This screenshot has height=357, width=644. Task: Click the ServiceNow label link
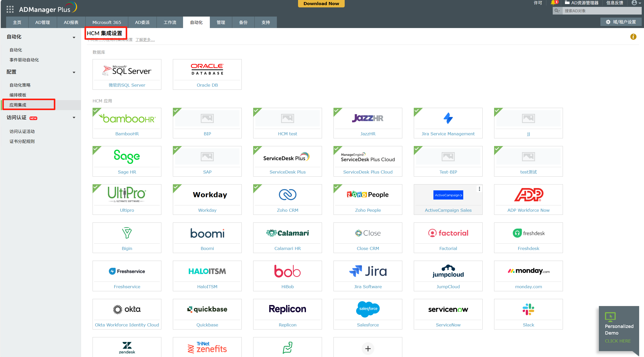448,325
